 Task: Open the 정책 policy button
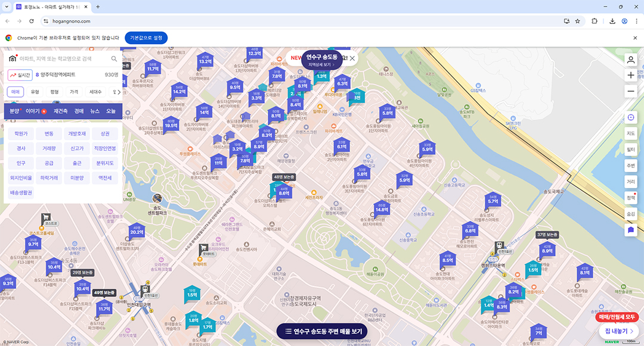tap(631, 198)
